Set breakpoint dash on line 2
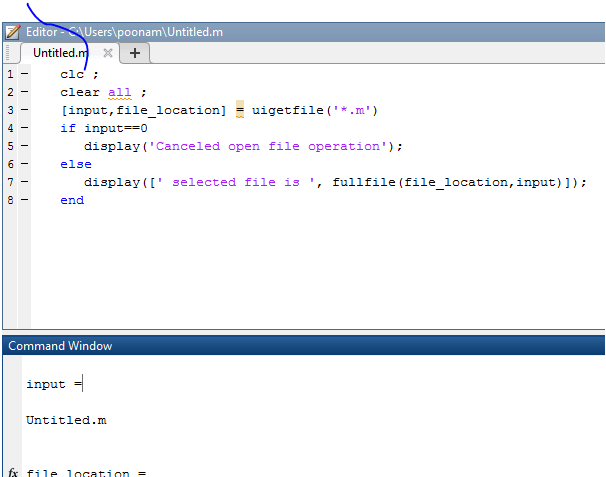The height and width of the screenshot is (477, 606). click(x=24, y=92)
